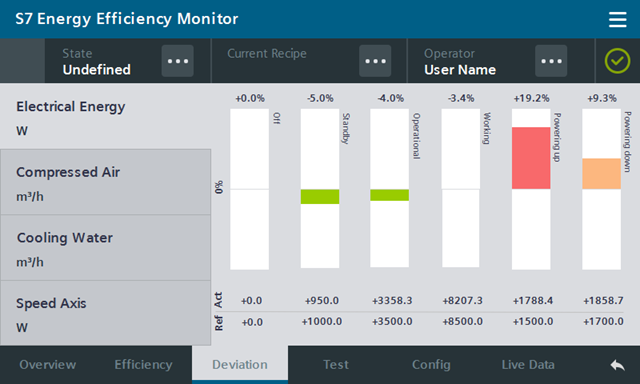Click the actual value +1858.7
Screen dimensions: 640x384
(x=603, y=301)
